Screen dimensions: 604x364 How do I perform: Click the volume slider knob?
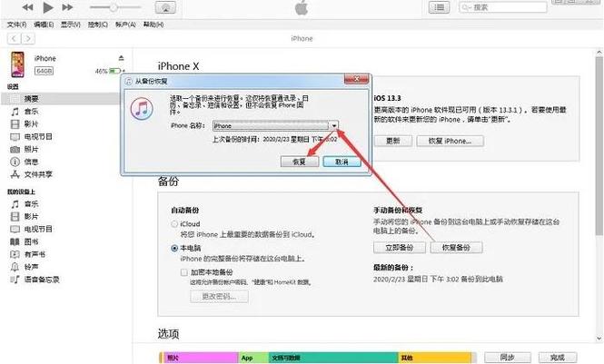click(x=114, y=7)
